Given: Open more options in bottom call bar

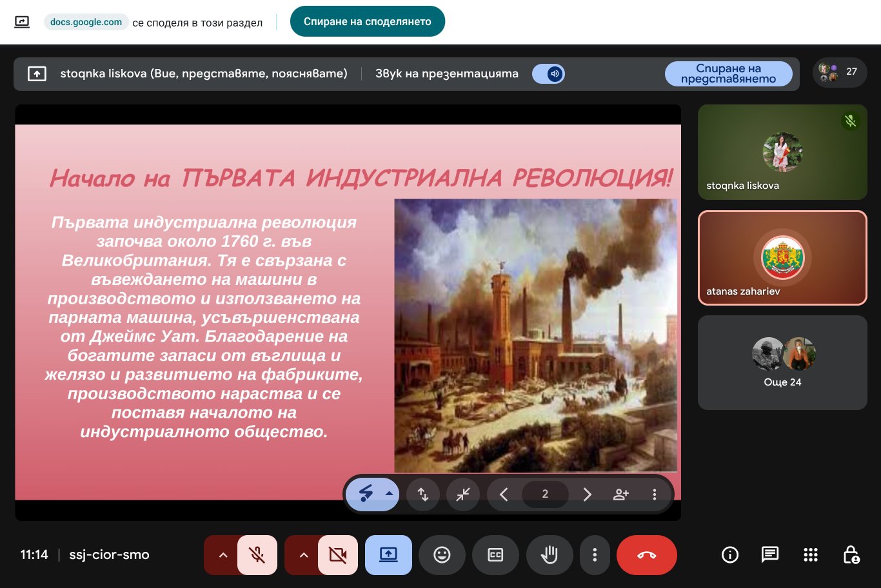Looking at the screenshot, I should coord(595,554).
